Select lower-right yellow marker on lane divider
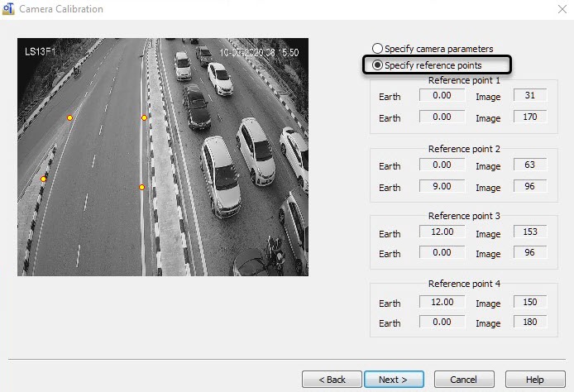The width and height of the screenshot is (574, 392). click(142, 188)
